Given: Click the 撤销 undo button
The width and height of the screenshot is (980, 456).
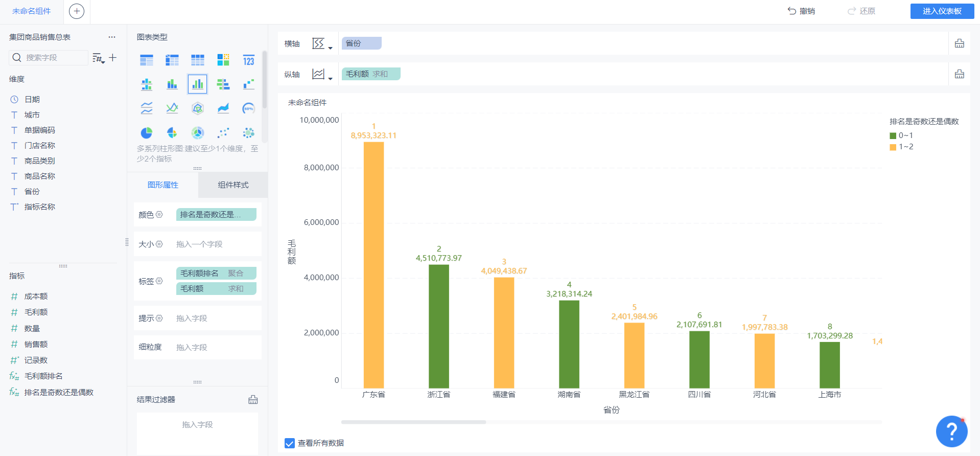Looking at the screenshot, I should point(801,11).
